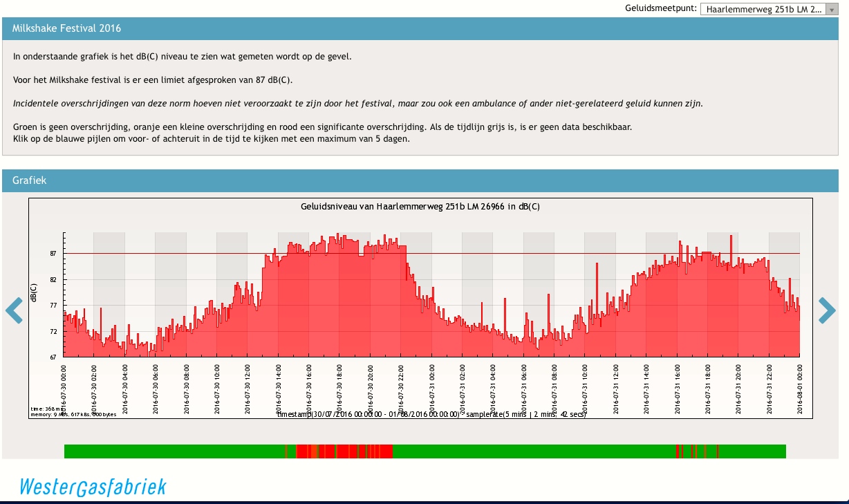Go back in time with left blue arrow
The image size is (849, 504).
point(14,310)
